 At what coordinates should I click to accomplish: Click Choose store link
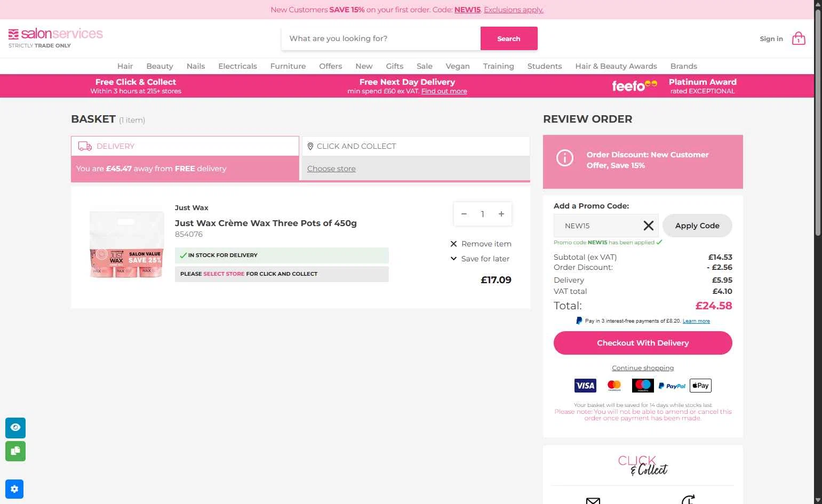tap(331, 169)
